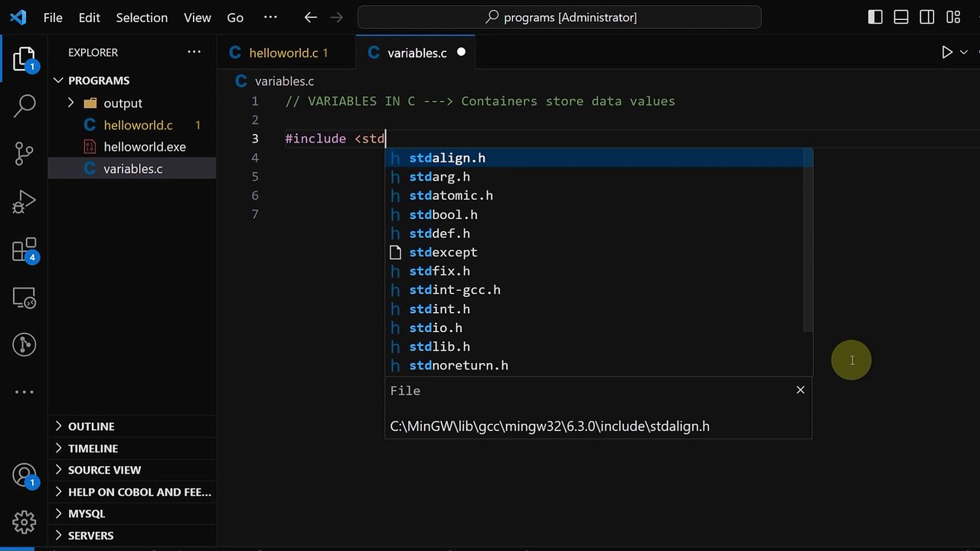Choose stdint.h suggestion
This screenshot has width=980, height=551.
[x=593, y=308]
